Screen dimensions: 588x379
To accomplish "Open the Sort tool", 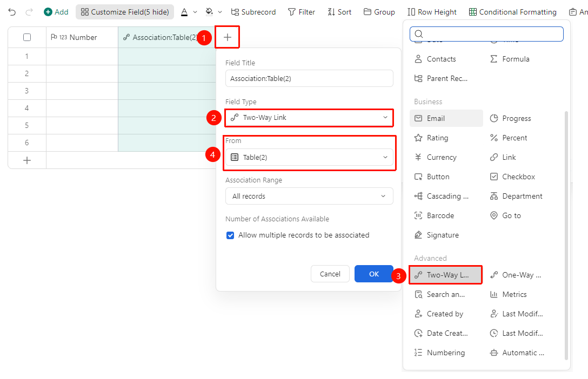I will point(339,12).
